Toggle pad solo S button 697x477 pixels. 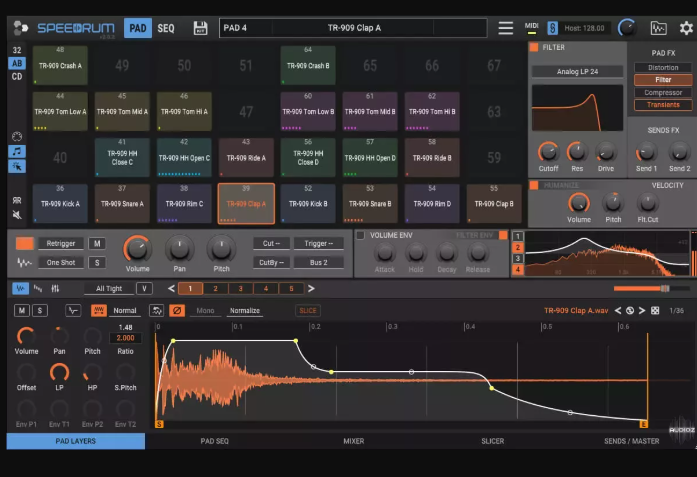coord(97,262)
